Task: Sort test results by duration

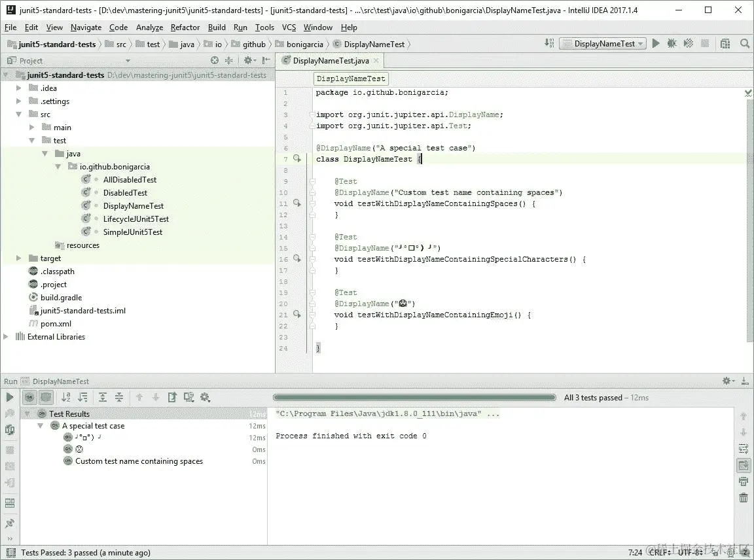Action: [82, 397]
